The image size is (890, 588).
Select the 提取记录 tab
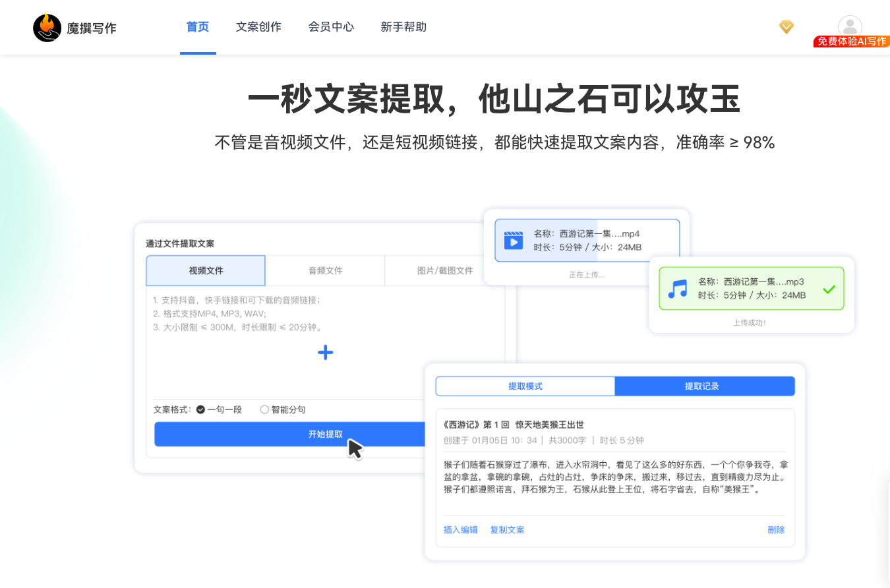click(705, 386)
